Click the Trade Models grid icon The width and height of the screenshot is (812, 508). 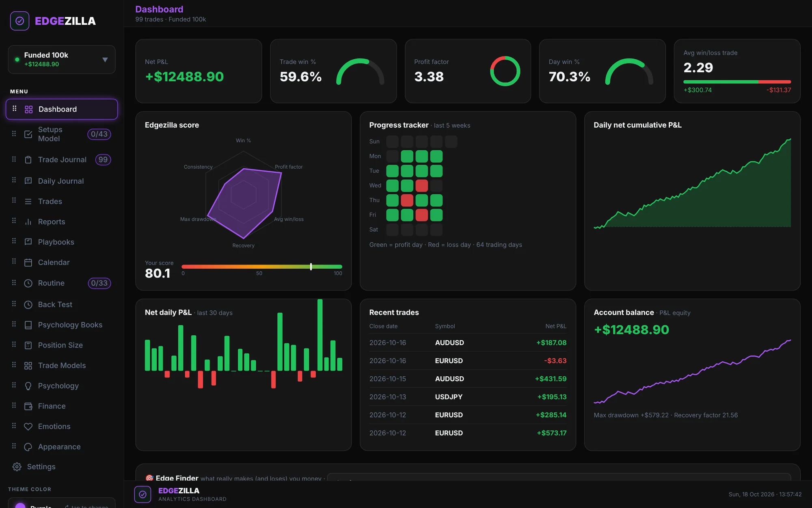pyautogui.click(x=28, y=366)
